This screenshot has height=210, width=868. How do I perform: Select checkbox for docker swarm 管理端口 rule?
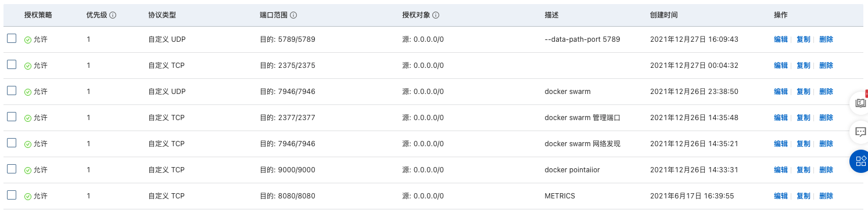(12, 117)
